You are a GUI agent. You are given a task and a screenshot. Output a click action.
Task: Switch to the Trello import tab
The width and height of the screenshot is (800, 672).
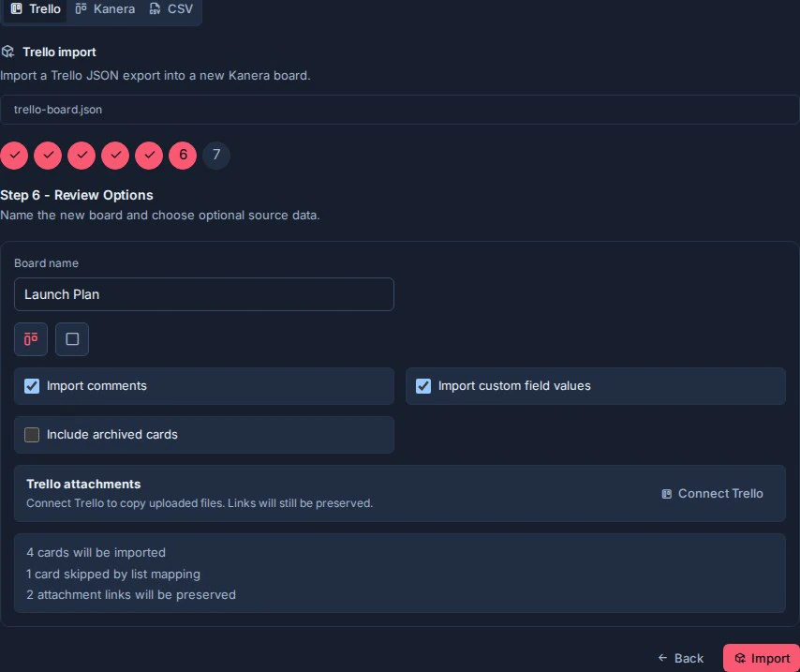pos(36,9)
